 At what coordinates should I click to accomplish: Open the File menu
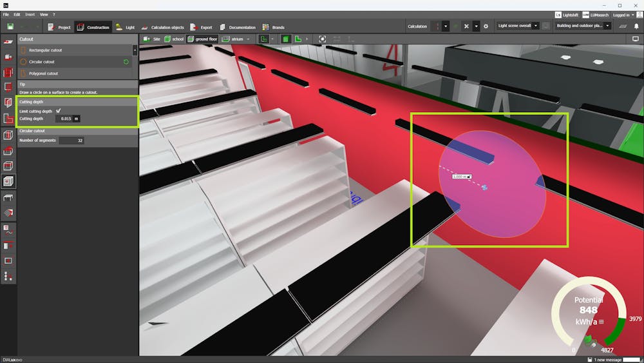(x=6, y=14)
